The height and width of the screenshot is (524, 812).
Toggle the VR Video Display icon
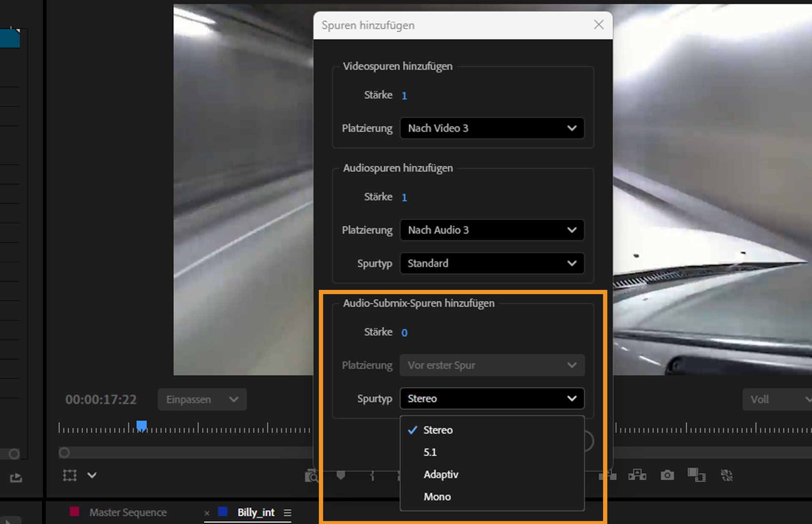[727, 475]
